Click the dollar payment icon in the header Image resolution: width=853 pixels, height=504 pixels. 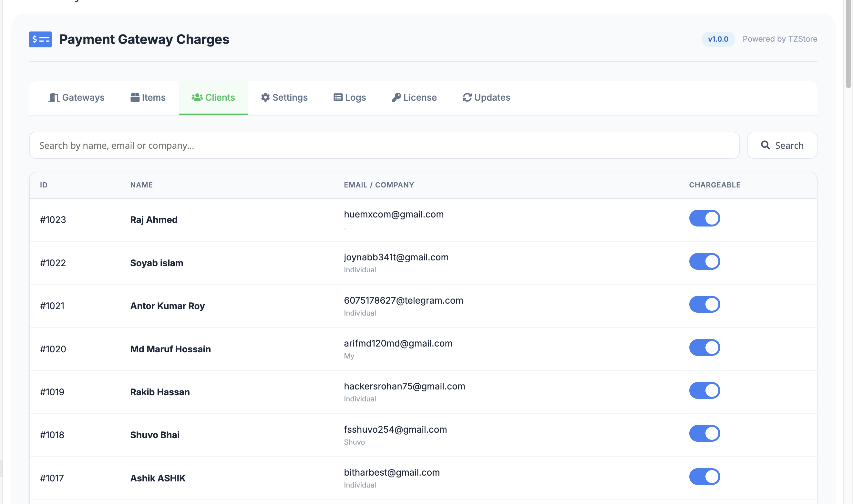pyautogui.click(x=40, y=39)
